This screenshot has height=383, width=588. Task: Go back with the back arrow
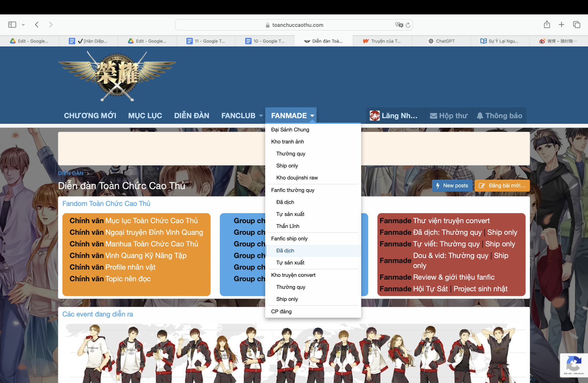tap(37, 25)
